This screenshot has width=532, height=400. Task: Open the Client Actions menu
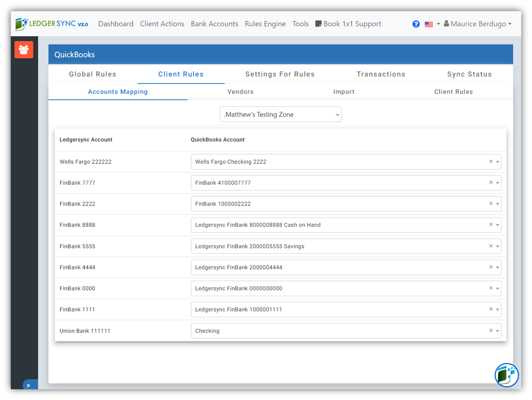tap(162, 24)
